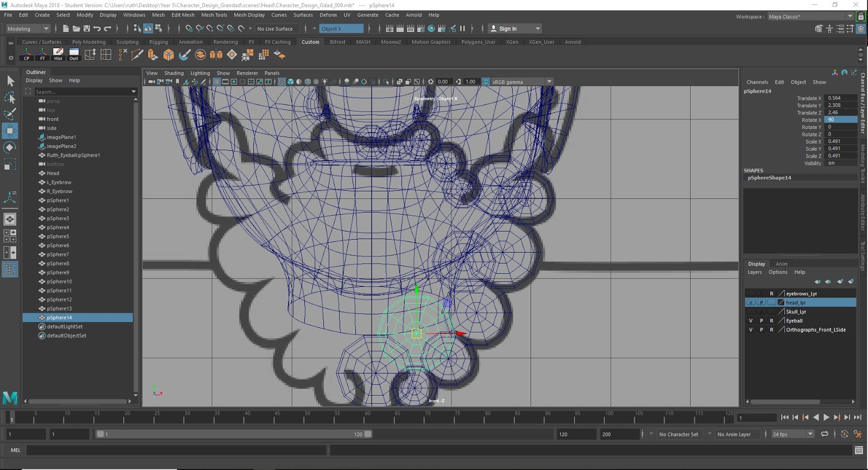
Task: Open the script editor icon
Action: [x=859, y=450]
